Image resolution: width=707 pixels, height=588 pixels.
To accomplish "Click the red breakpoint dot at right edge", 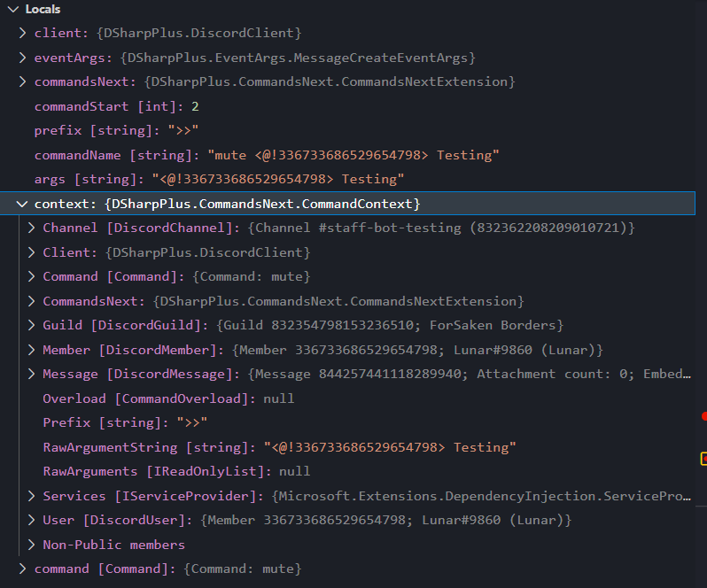I will pyautogui.click(x=704, y=416).
